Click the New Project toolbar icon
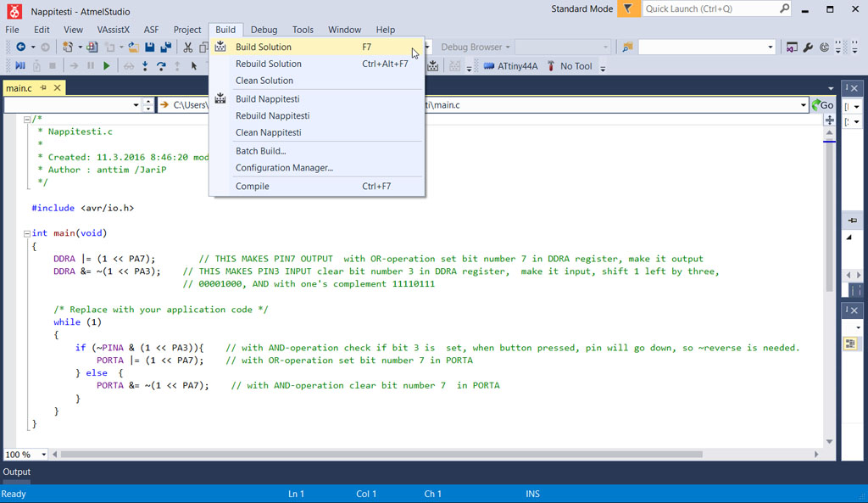 (x=68, y=48)
